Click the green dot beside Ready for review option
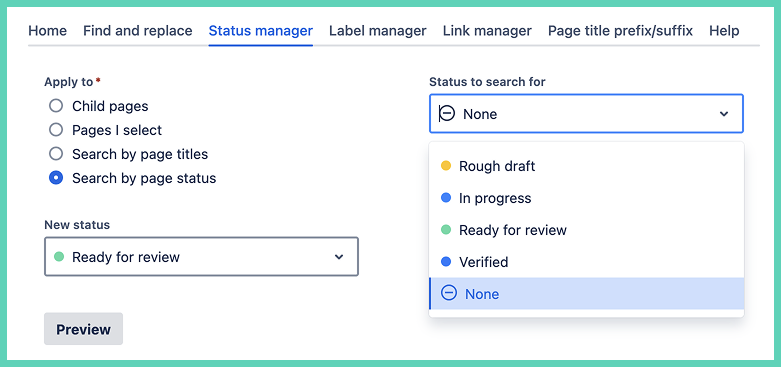Viewport: 781px width, 367px height. tap(446, 230)
